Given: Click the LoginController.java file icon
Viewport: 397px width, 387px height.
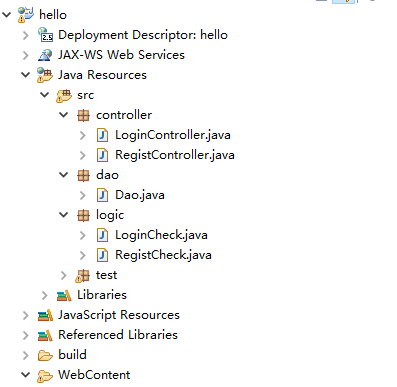Looking at the screenshot, I should [102, 135].
